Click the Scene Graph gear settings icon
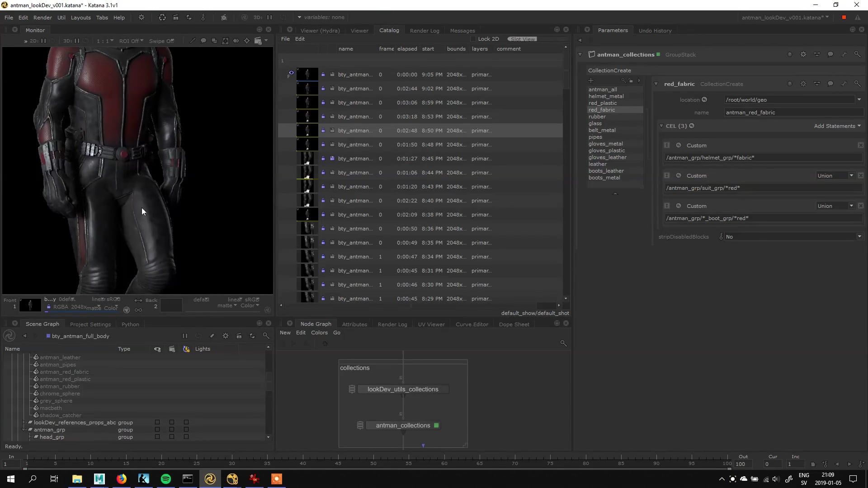This screenshot has height=488, width=868. 226,336
